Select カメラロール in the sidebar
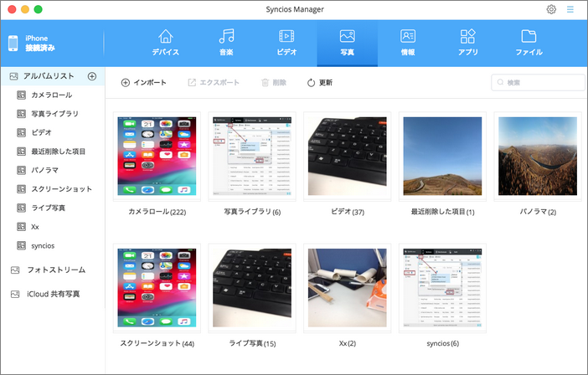 51,95
